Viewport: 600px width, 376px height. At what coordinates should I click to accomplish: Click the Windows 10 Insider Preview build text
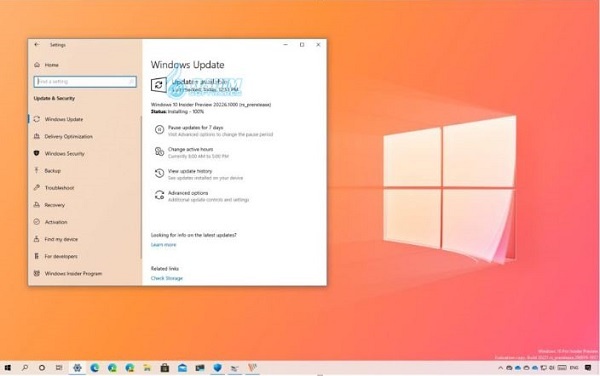(211, 104)
